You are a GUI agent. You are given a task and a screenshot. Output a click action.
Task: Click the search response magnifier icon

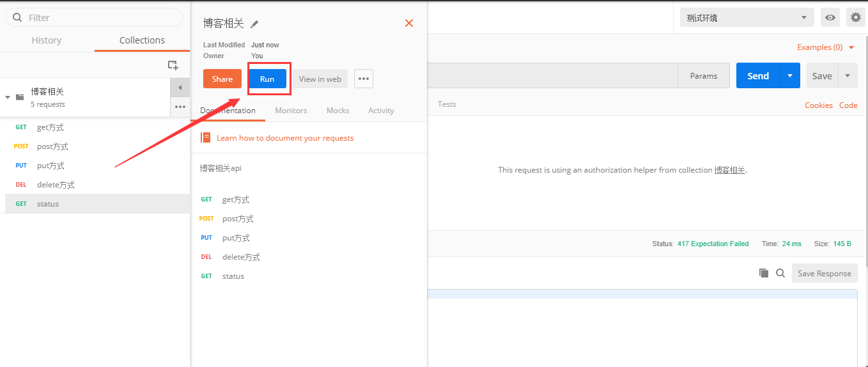tap(780, 273)
